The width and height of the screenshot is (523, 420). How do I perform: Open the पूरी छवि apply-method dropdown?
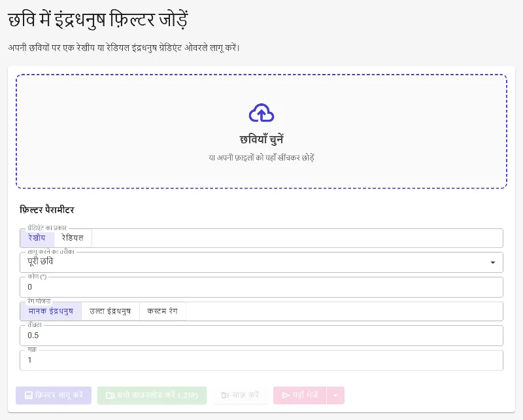pos(261,262)
